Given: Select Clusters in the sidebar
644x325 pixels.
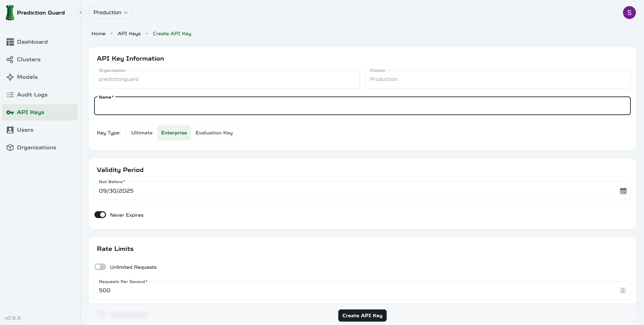Looking at the screenshot, I should point(28,59).
